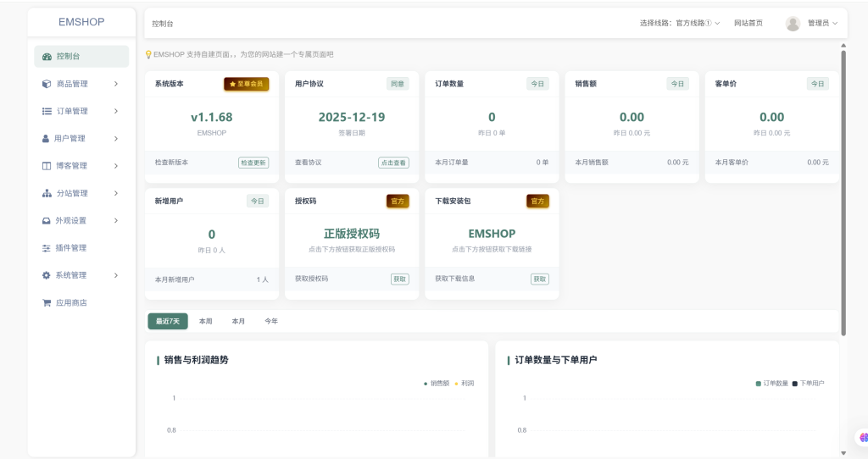Expand the 分站管理 menu chevron
This screenshot has height=459, width=868.
tap(116, 193)
